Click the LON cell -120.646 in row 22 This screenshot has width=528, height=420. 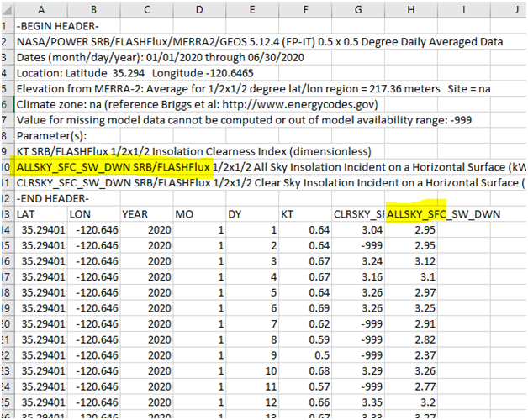[93, 355]
